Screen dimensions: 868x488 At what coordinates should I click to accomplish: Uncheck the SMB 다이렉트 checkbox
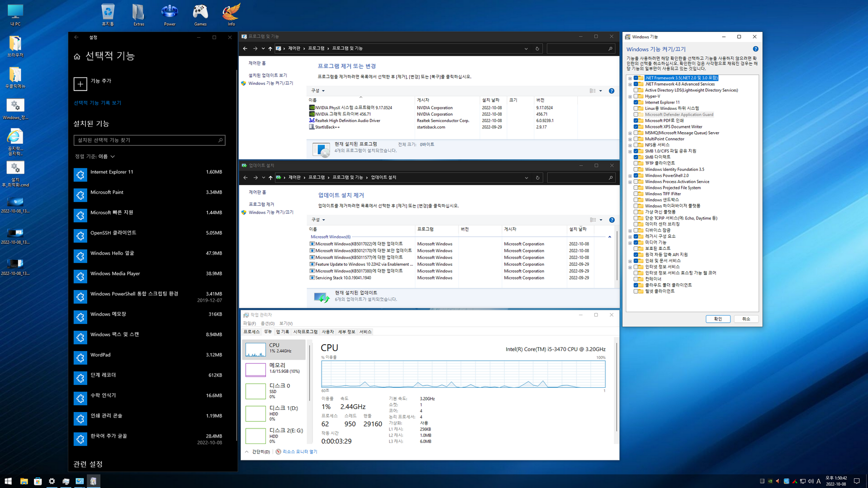click(x=636, y=157)
